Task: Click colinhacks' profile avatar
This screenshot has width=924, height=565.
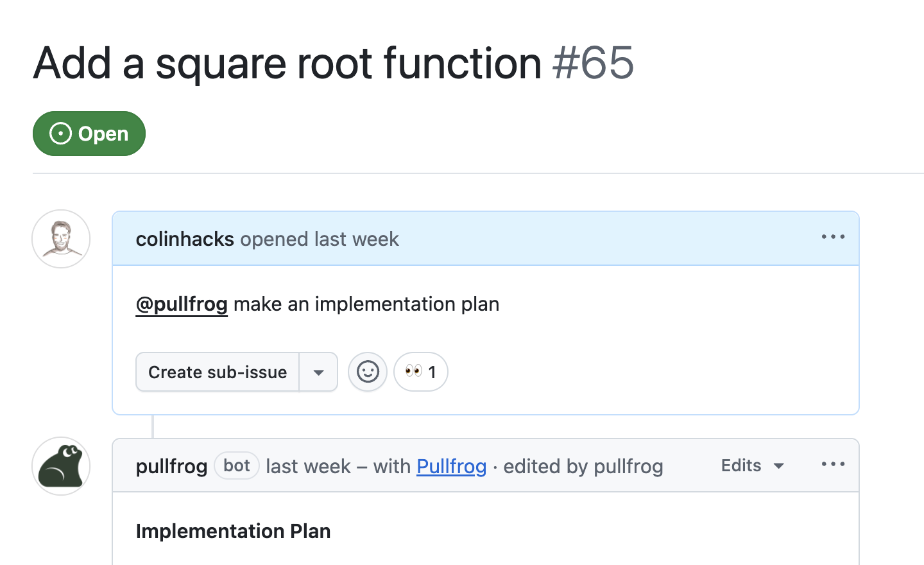Action: pyautogui.click(x=61, y=239)
